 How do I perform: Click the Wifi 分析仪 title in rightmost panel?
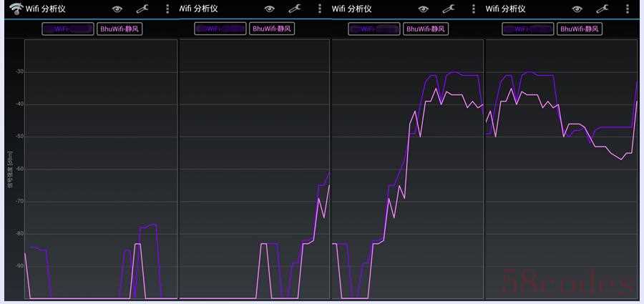pyautogui.click(x=506, y=9)
